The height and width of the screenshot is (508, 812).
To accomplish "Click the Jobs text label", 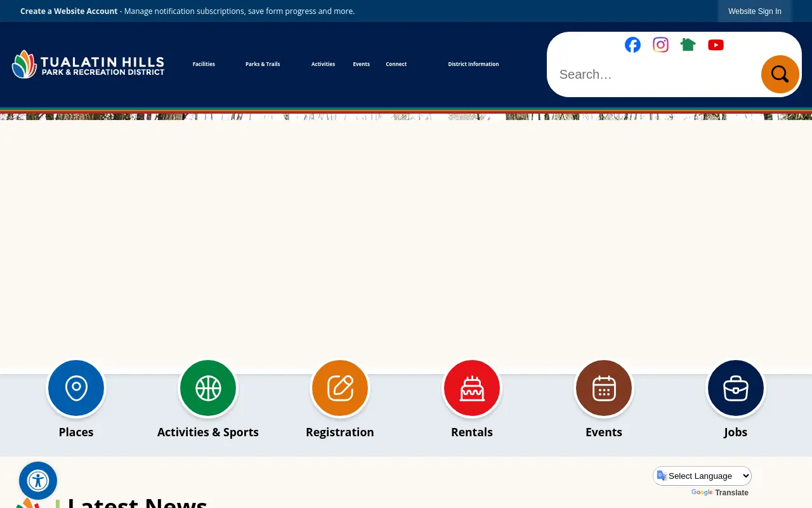I will pyautogui.click(x=736, y=432).
